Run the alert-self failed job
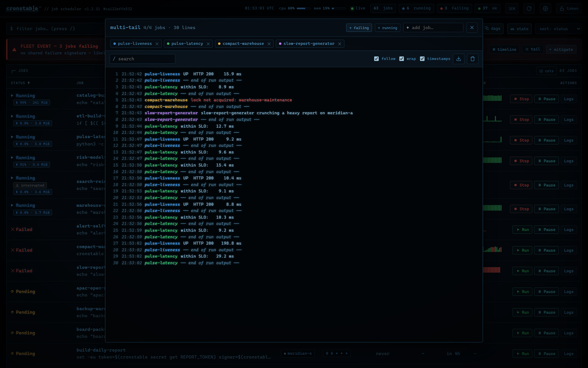 tap(522, 230)
